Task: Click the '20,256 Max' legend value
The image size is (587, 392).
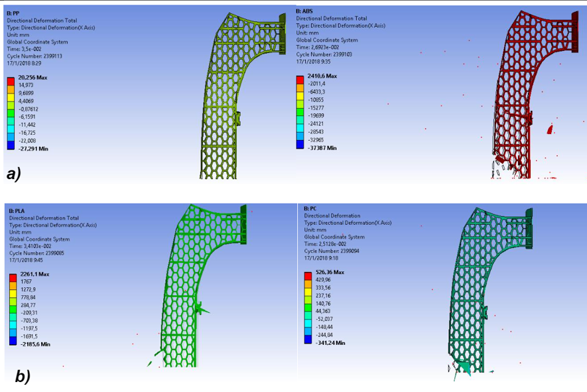Action: coord(33,78)
